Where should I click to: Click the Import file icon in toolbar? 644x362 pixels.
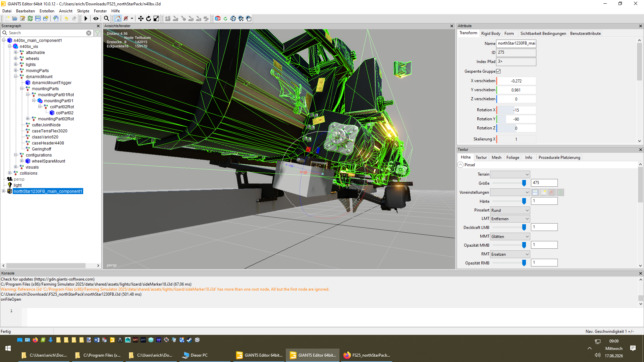[56, 19]
